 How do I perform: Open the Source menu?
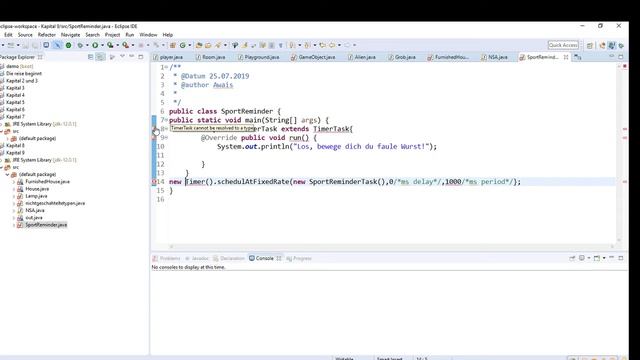point(25,35)
